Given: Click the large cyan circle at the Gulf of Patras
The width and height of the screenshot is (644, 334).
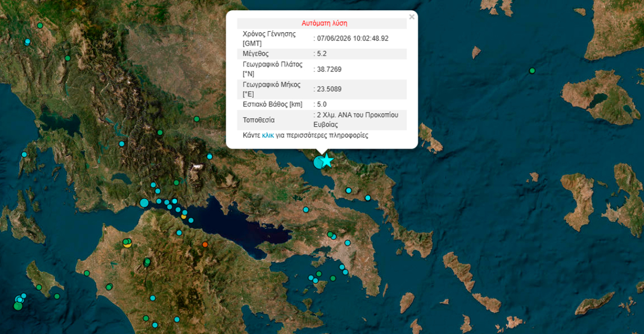Looking at the screenshot, I should point(144,203).
